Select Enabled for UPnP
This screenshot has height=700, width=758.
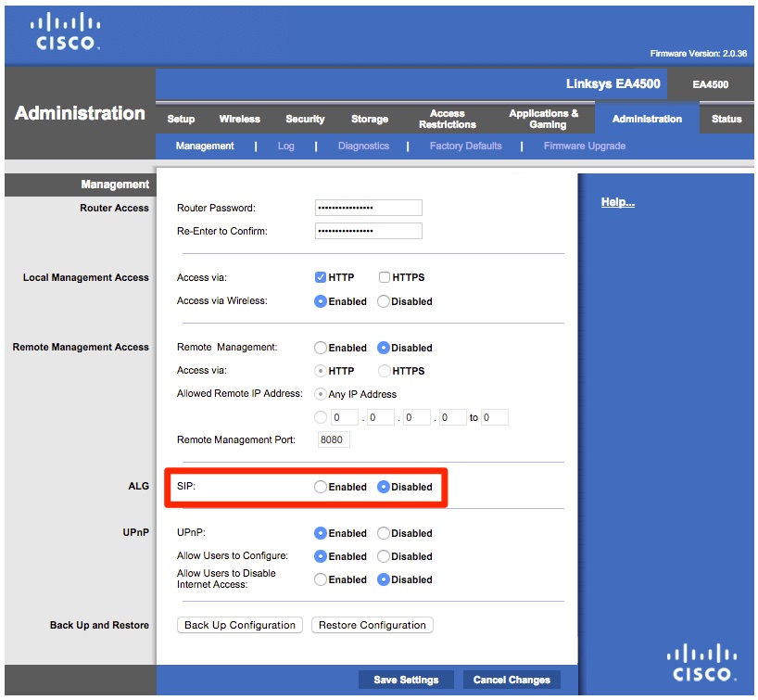pyautogui.click(x=320, y=533)
